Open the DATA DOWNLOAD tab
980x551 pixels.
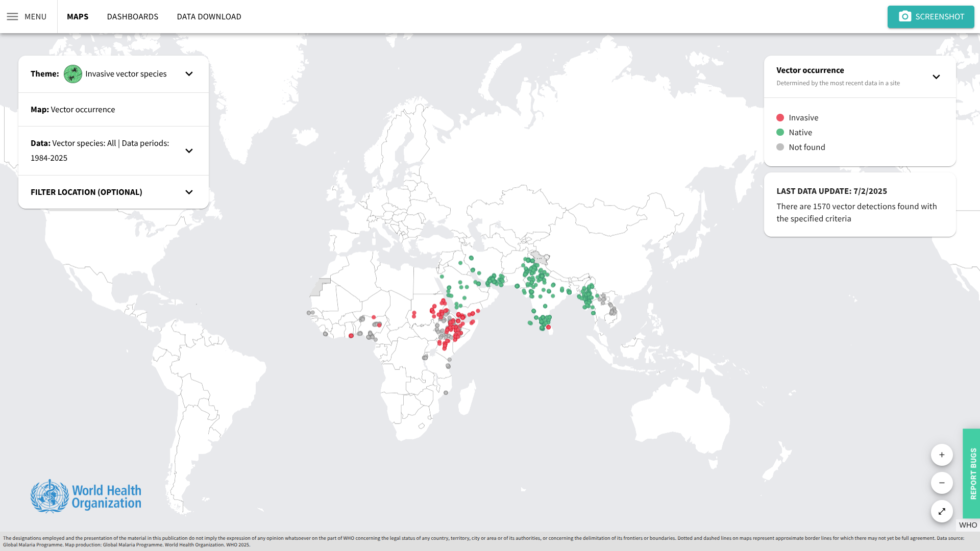pyautogui.click(x=209, y=17)
